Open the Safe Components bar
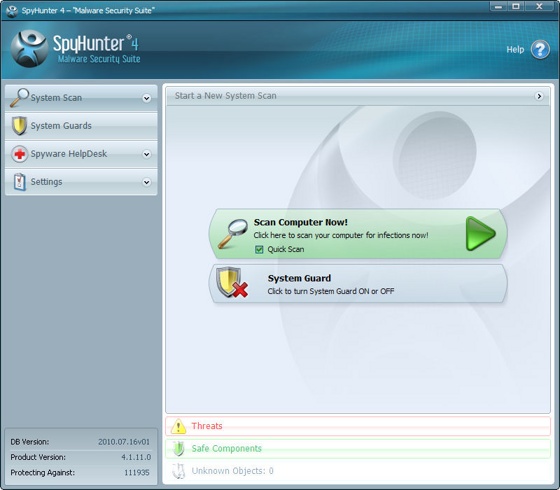The width and height of the screenshot is (560, 490). pos(358,449)
